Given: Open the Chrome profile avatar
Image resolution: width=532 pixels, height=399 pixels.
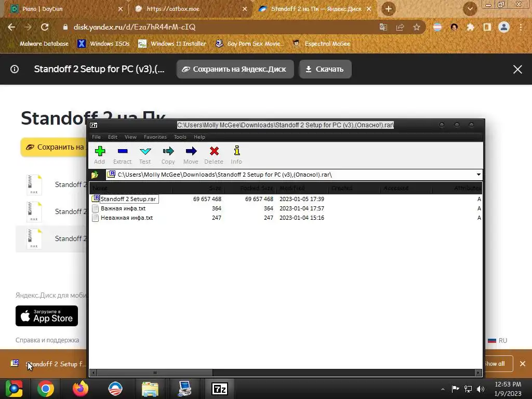Looking at the screenshot, I should (504, 27).
